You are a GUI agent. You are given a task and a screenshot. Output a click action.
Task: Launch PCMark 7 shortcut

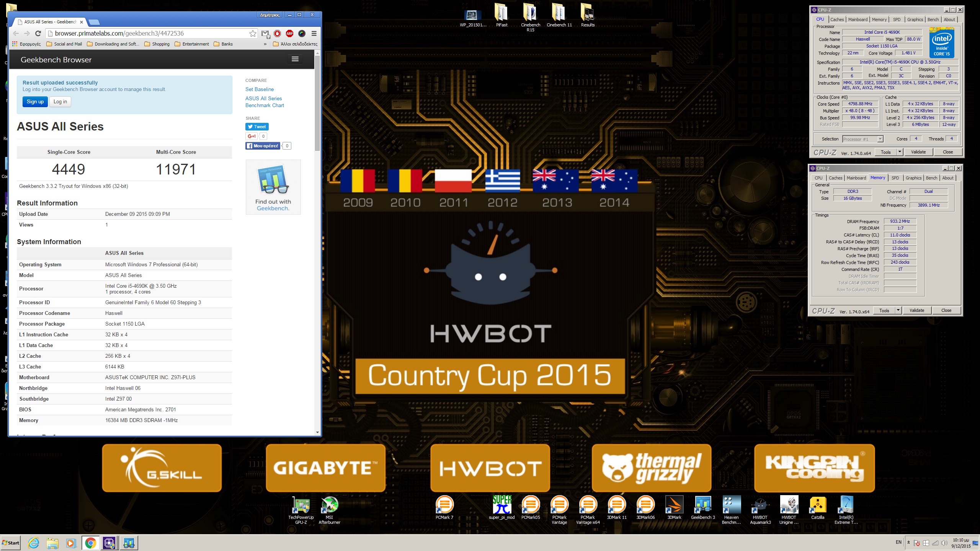point(444,508)
